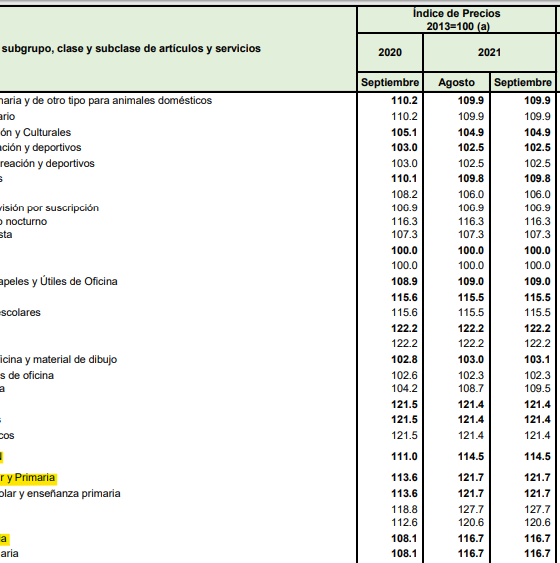Select the 2021 year header cell
Image resolution: width=560 pixels, height=563 pixels.
pyautogui.click(x=489, y=52)
